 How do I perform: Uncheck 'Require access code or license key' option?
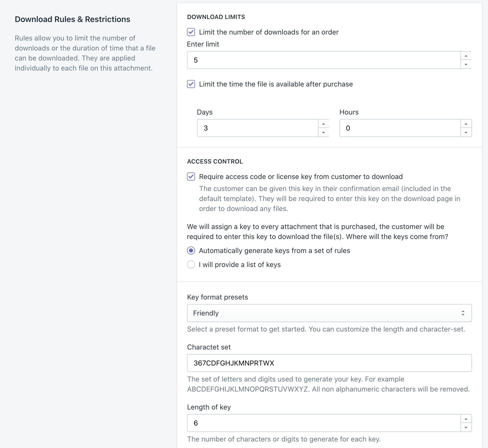[191, 177]
